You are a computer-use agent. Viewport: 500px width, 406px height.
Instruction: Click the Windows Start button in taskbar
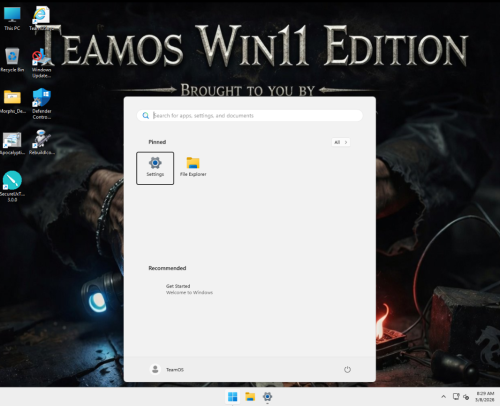(x=232, y=397)
